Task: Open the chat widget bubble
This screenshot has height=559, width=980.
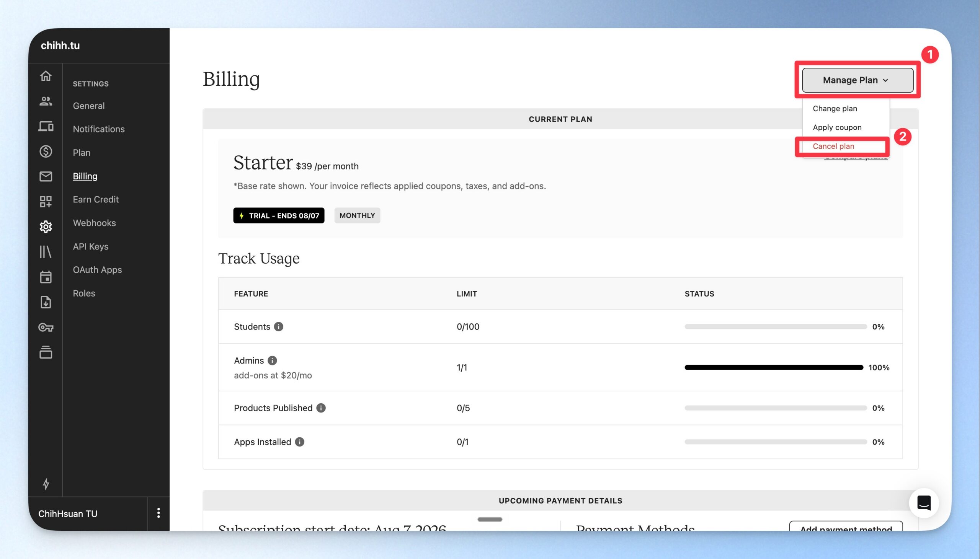Action: coord(924,502)
